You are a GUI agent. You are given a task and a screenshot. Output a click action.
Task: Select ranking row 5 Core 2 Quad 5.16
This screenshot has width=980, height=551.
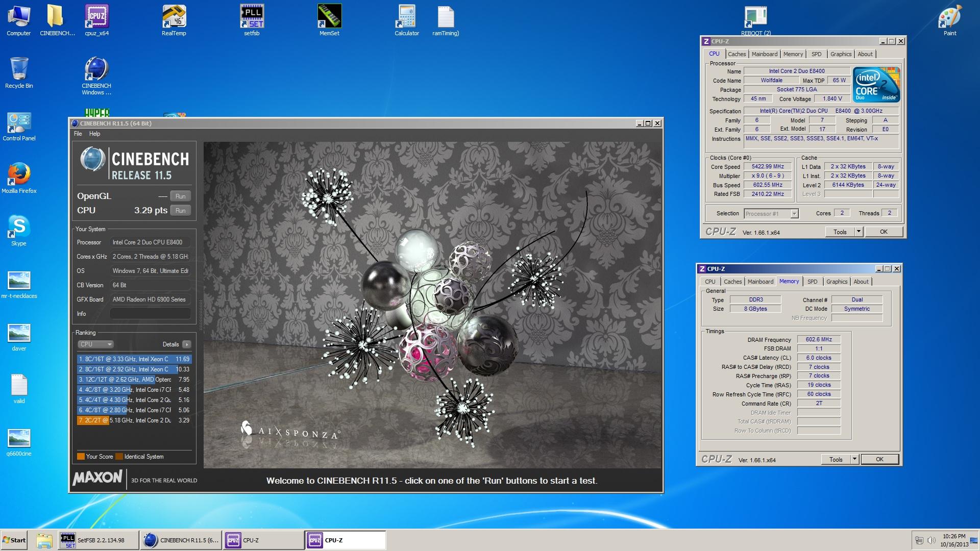pos(134,400)
